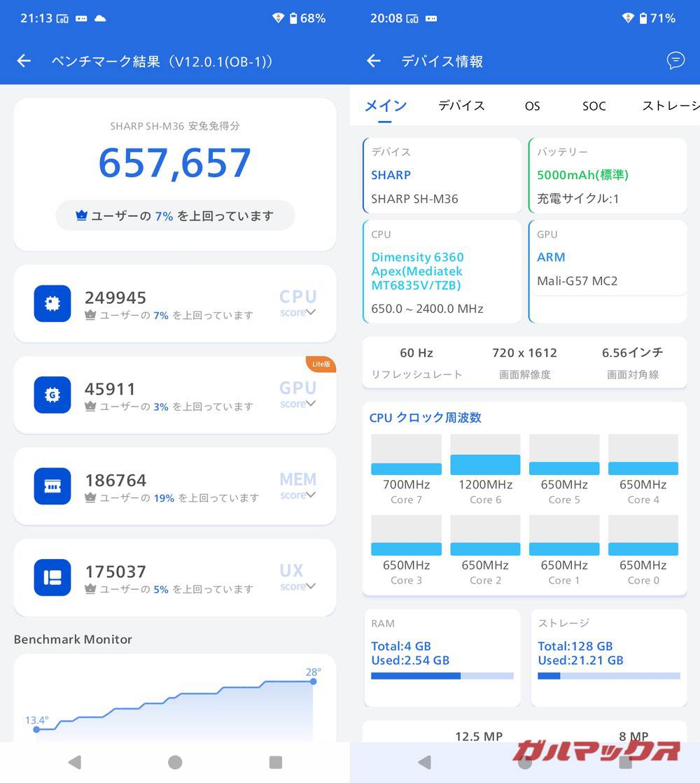Open the 5000mAh battery card
Image resolution: width=700 pixels, height=783 pixels.
pos(608,175)
